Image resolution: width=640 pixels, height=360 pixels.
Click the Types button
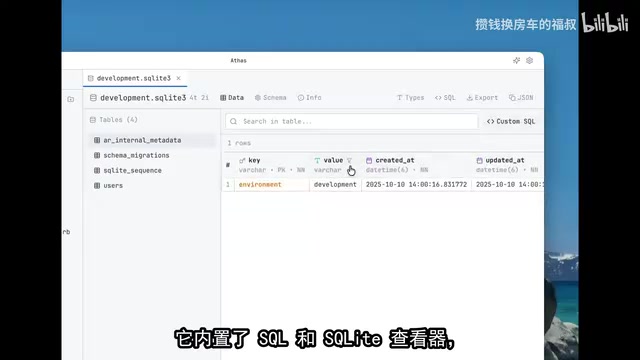click(x=410, y=98)
